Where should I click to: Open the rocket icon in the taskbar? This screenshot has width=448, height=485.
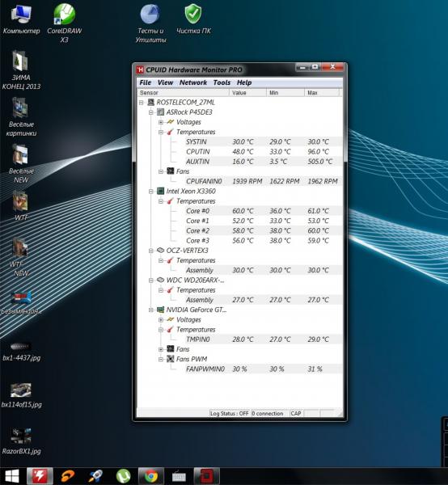pyautogui.click(x=95, y=476)
